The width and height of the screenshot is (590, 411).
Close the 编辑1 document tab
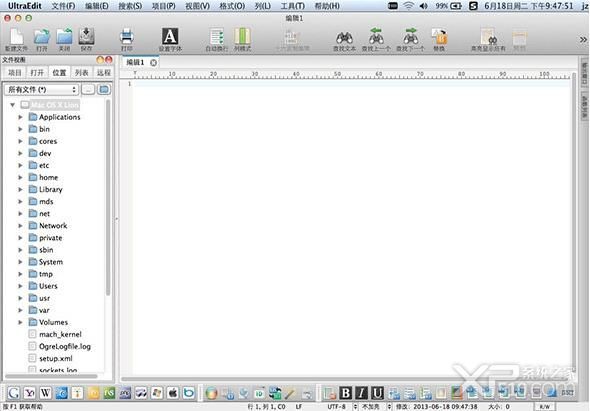click(154, 63)
